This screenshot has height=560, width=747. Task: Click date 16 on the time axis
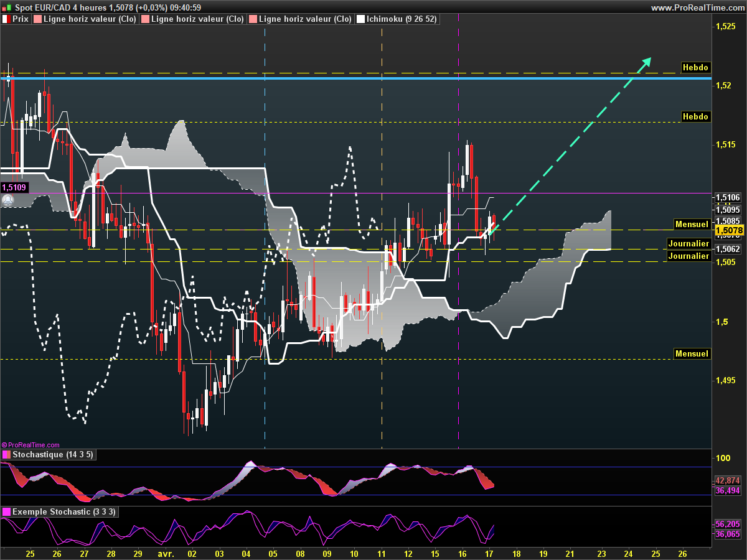tap(462, 553)
